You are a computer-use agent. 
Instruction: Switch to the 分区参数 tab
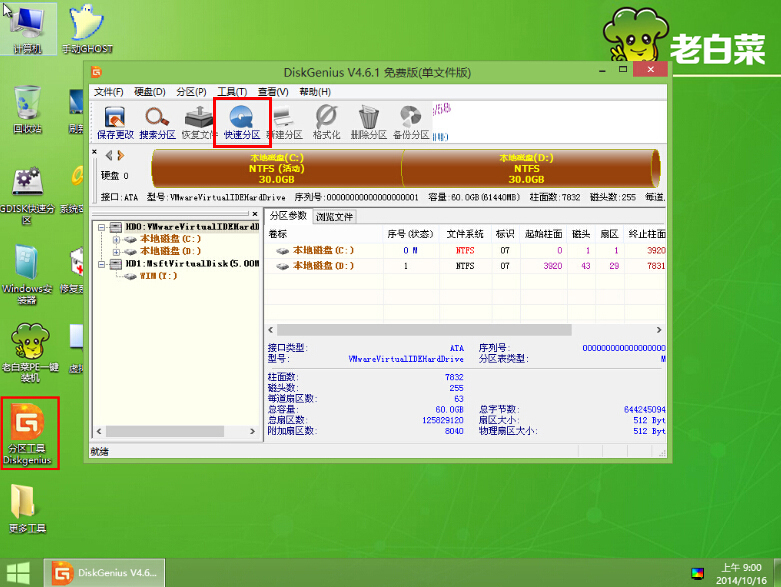[288, 216]
